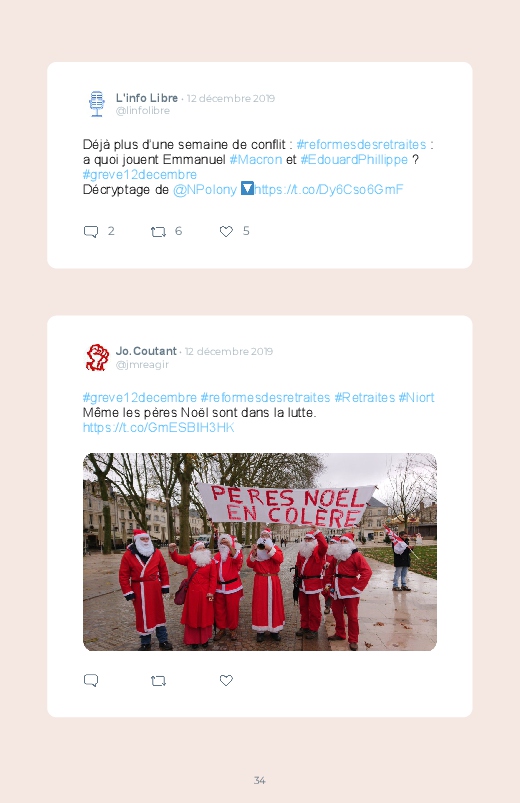Open the #reformesdesretraites hashtag in first tweet
520x803 pixels.
361,144
